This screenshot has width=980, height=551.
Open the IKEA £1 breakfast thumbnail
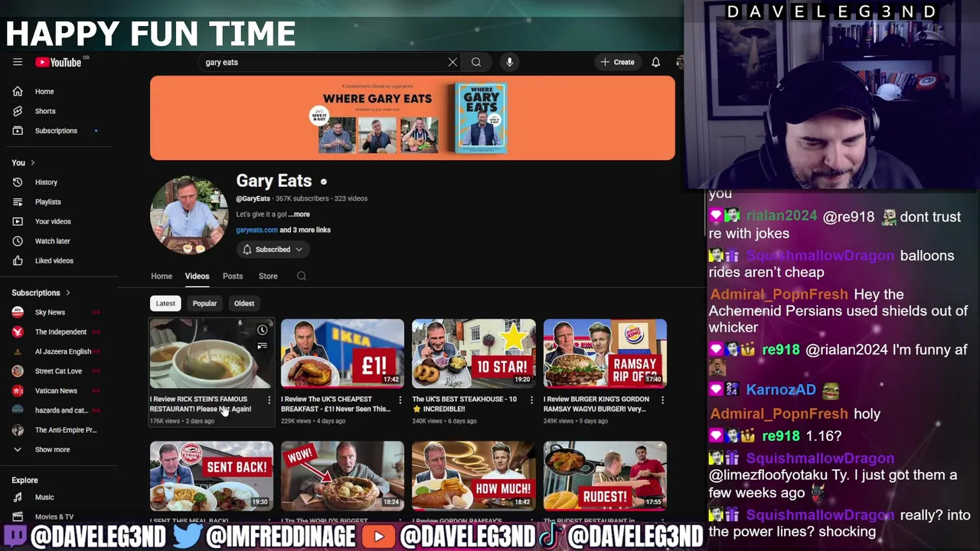(x=342, y=354)
